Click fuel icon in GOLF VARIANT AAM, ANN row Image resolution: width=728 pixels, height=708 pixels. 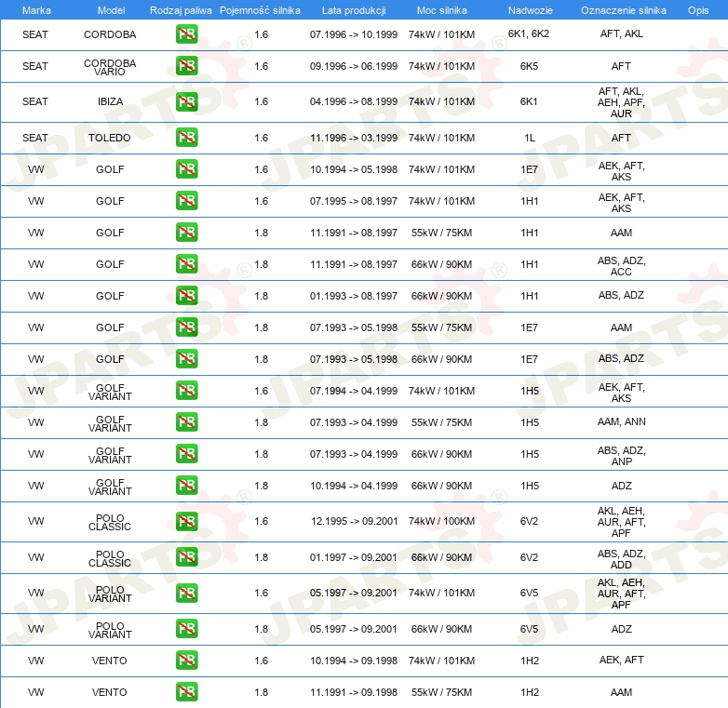click(x=186, y=422)
